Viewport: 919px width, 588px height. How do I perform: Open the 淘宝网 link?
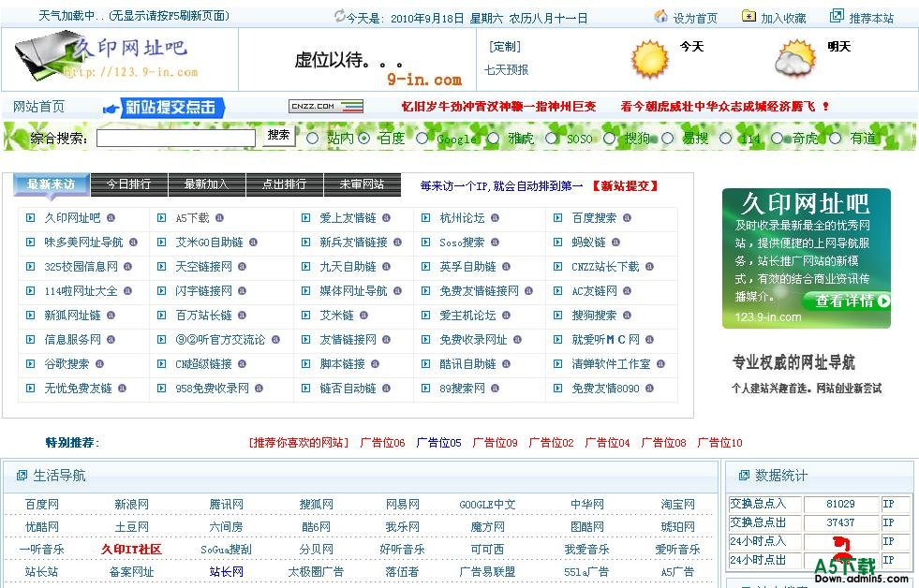[677, 505]
